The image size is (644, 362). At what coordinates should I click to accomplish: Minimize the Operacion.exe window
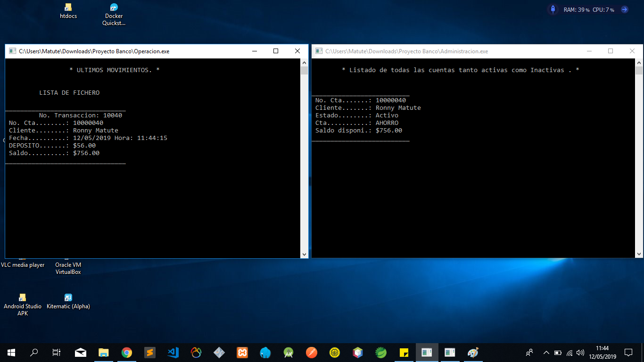[254, 51]
